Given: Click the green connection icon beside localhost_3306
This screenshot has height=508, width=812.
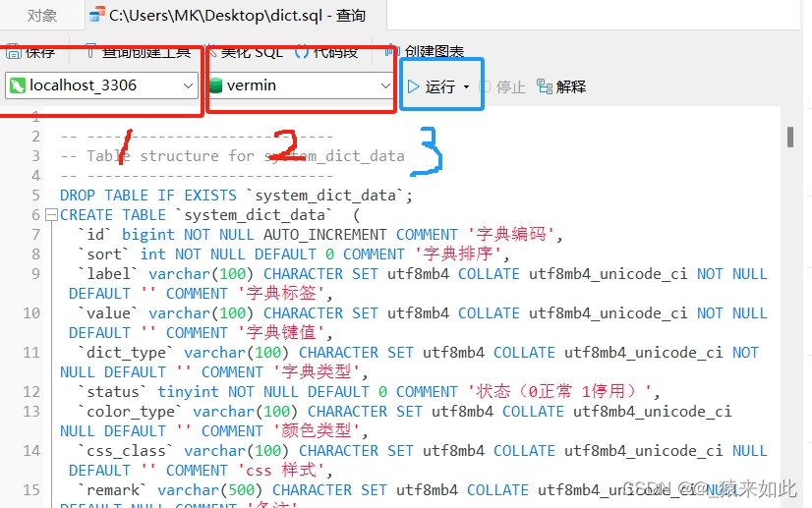Looking at the screenshot, I should tap(18, 85).
